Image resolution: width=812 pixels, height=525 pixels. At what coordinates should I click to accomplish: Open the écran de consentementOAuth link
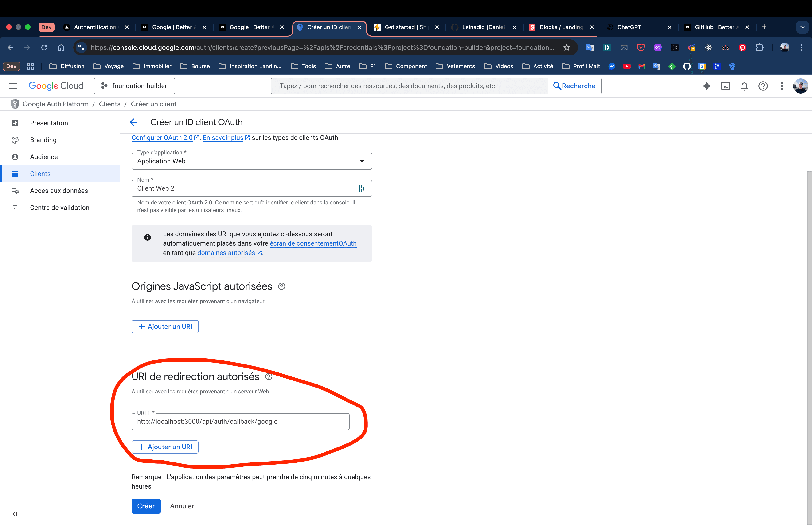point(313,243)
